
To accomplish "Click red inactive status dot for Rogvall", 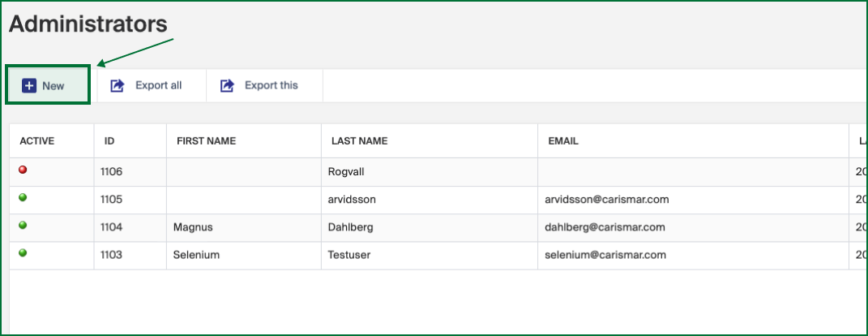I will [x=23, y=170].
